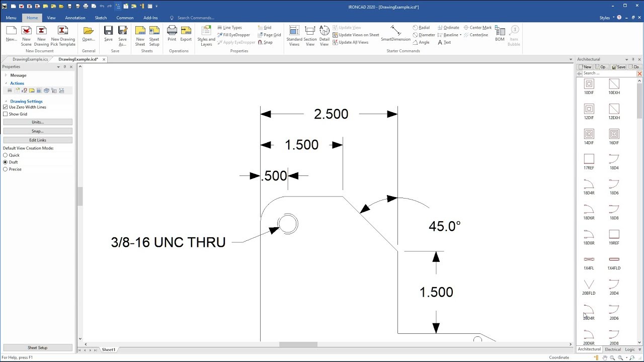Collapse the Actions section

(6, 83)
